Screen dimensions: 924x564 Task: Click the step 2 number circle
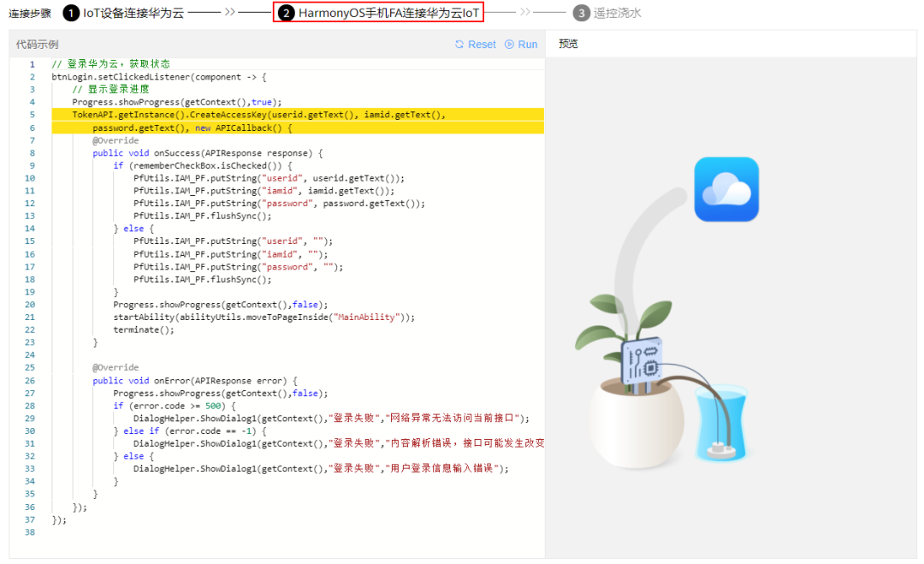(287, 13)
